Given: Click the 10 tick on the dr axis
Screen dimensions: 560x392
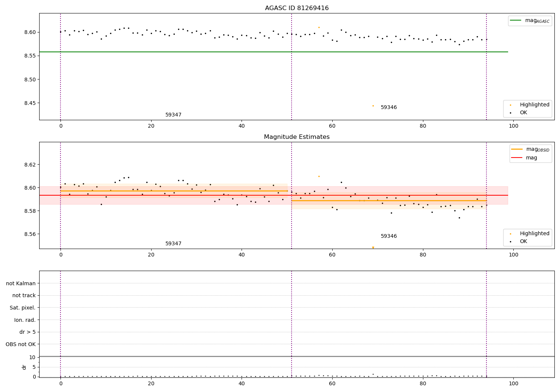Looking at the screenshot, I should [32, 357].
